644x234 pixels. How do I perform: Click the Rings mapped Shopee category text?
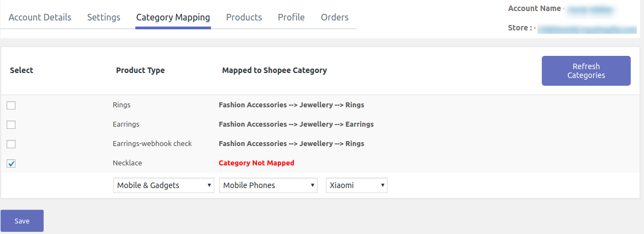291,105
